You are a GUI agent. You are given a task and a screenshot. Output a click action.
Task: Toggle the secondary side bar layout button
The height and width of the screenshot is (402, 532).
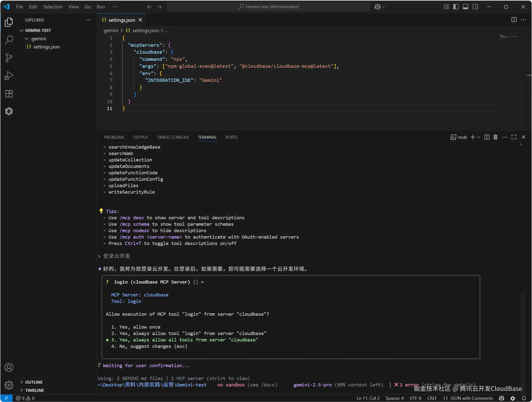475,7
